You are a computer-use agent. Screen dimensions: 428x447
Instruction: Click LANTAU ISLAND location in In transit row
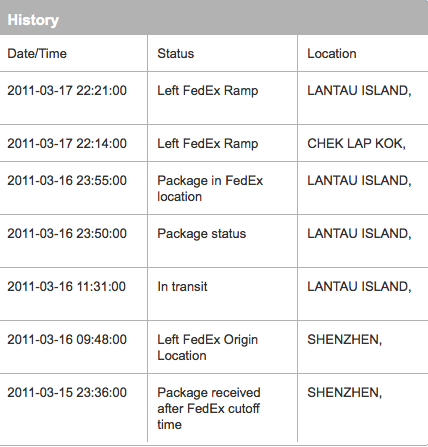(359, 287)
